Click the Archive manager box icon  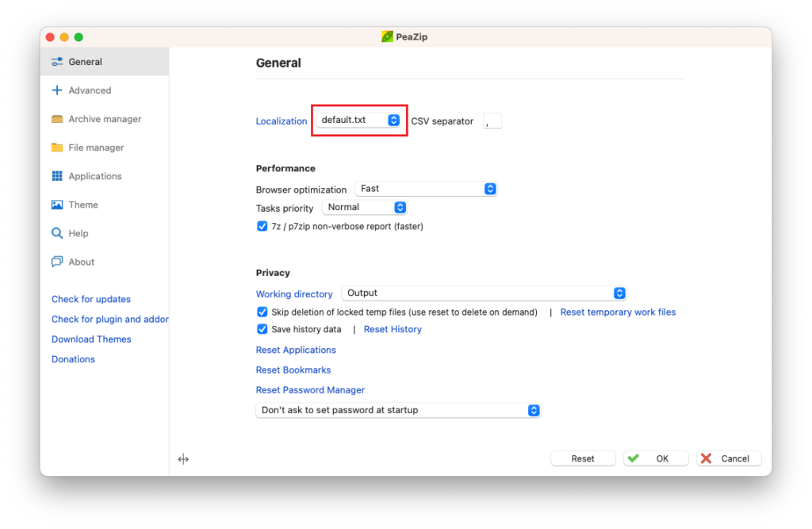pyautogui.click(x=57, y=119)
